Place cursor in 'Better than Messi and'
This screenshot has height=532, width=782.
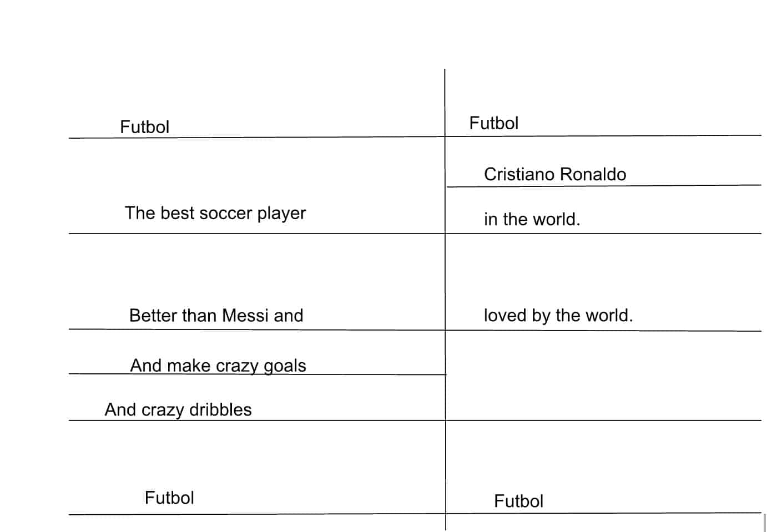pyautogui.click(x=216, y=316)
